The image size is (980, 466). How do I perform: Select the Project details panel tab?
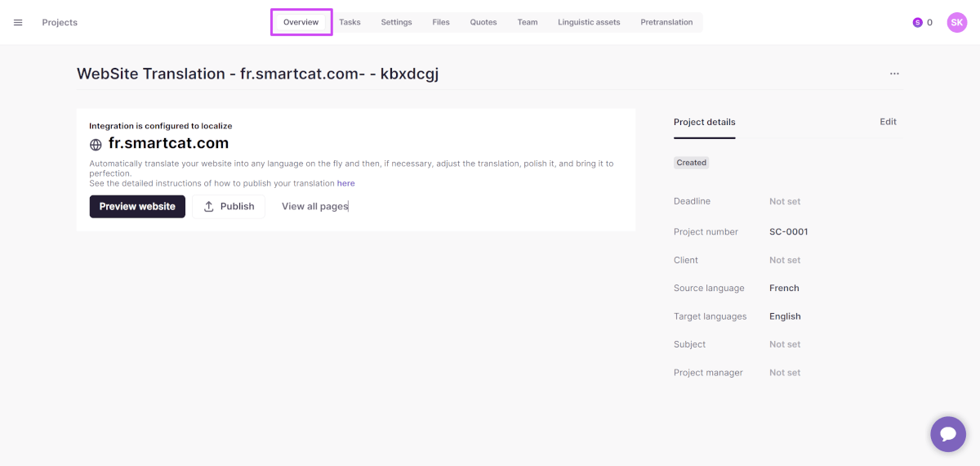pyautogui.click(x=705, y=122)
